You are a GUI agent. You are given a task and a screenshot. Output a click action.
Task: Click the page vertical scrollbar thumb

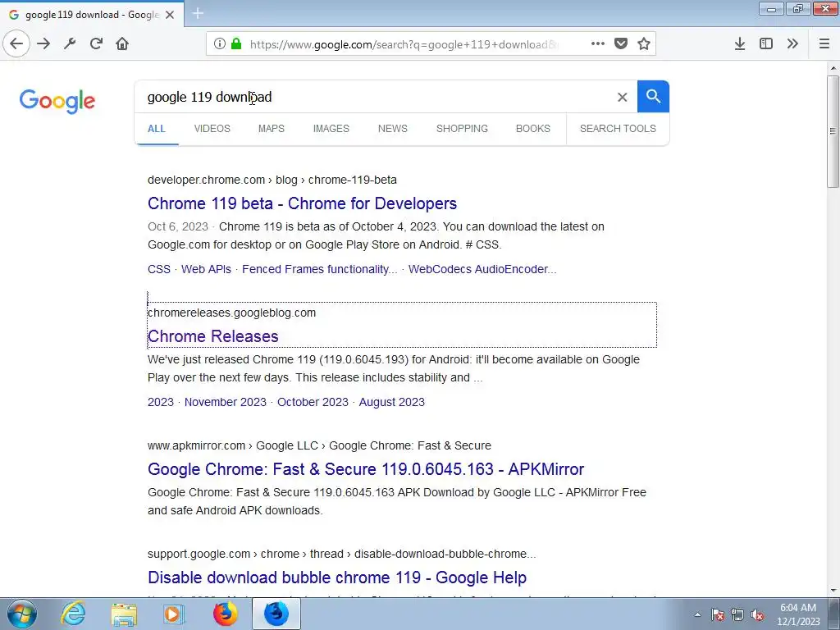(x=833, y=132)
